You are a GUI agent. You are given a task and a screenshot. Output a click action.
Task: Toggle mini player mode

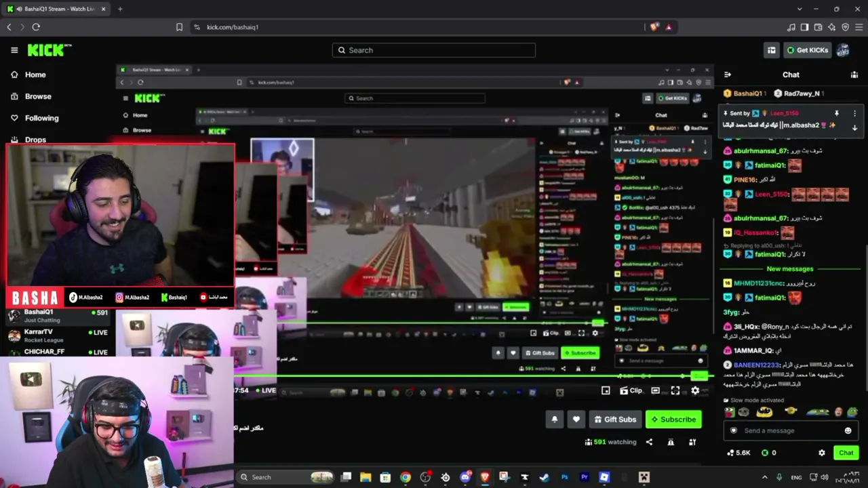[606, 390]
